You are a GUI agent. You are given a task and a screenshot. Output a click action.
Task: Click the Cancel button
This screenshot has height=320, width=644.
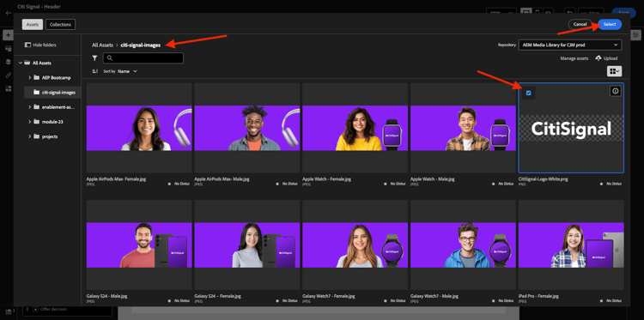(580, 24)
